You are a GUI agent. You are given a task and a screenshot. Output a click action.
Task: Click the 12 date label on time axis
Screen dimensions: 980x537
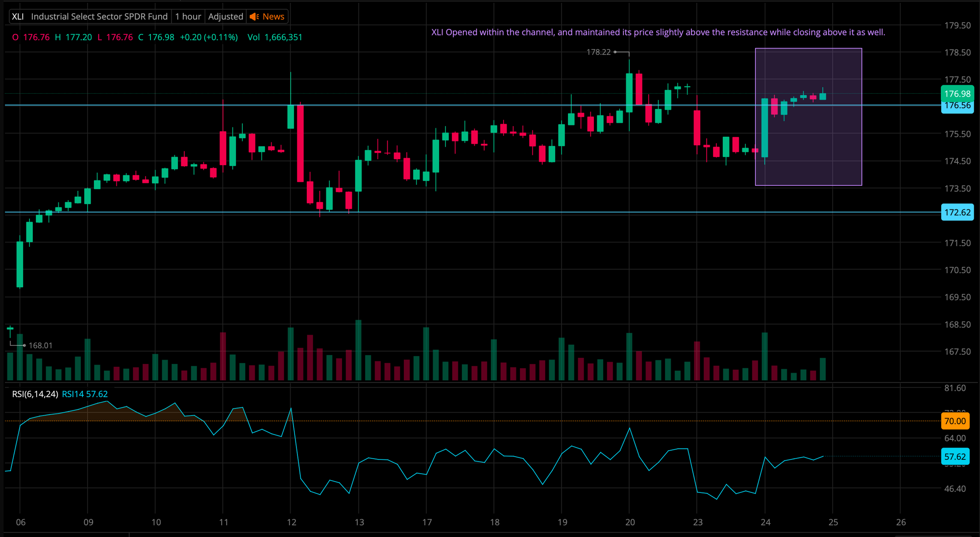tap(292, 522)
